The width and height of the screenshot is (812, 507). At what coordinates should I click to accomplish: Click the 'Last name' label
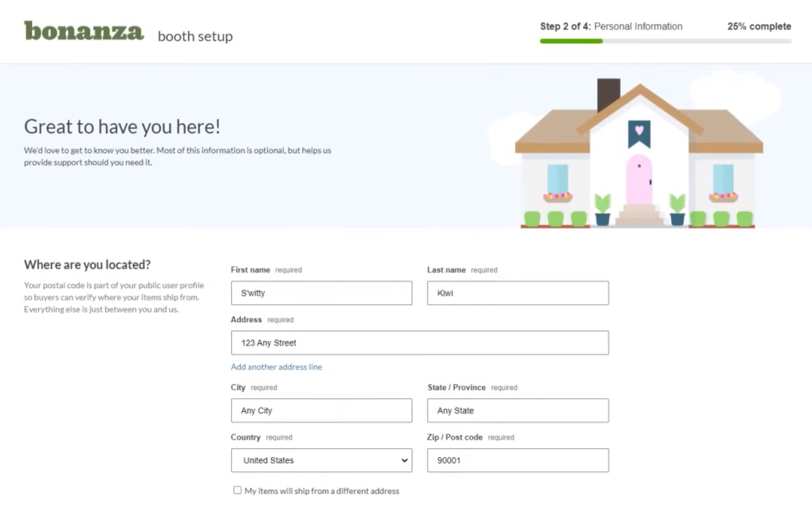click(x=446, y=269)
